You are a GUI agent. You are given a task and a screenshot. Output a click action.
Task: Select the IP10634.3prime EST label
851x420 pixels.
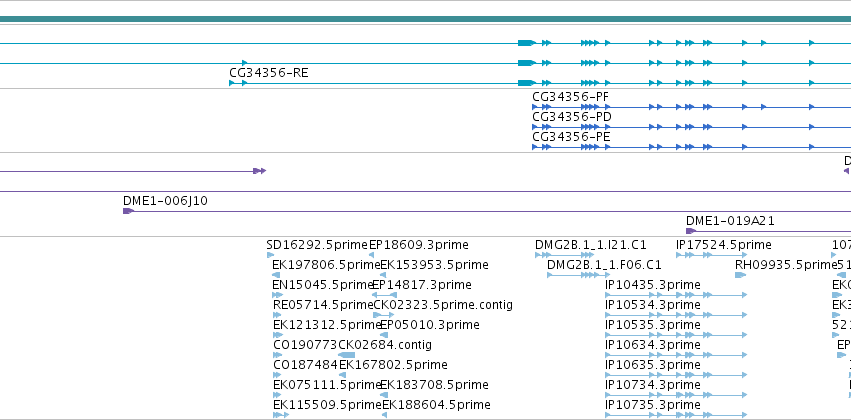click(x=652, y=345)
